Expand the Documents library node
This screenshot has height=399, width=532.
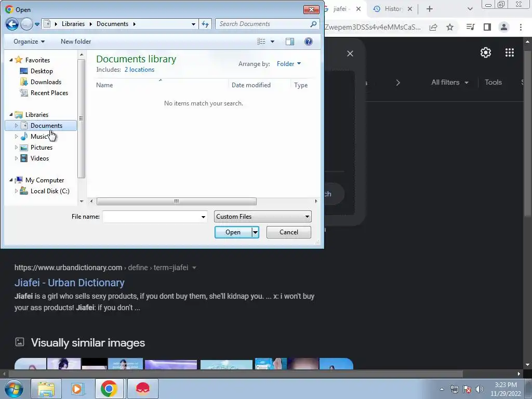point(16,126)
